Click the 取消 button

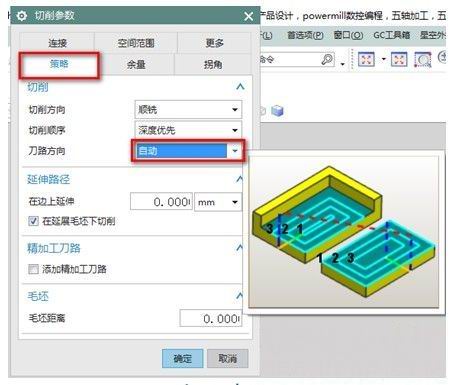[228, 358]
